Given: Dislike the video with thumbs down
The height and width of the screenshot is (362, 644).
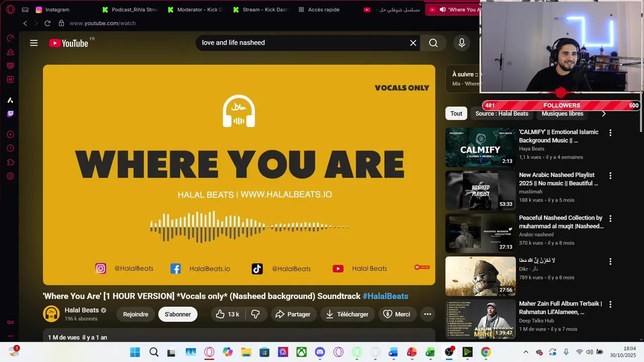Looking at the screenshot, I should pyautogui.click(x=256, y=314).
